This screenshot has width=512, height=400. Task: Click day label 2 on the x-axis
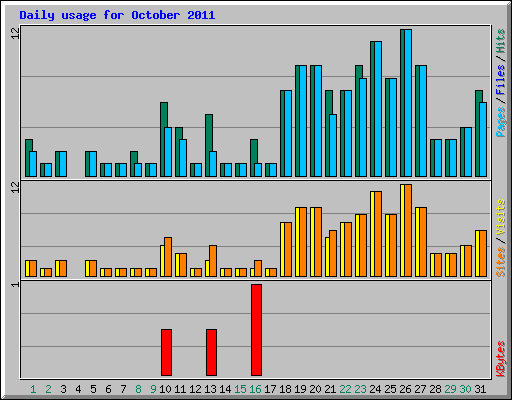48,389
